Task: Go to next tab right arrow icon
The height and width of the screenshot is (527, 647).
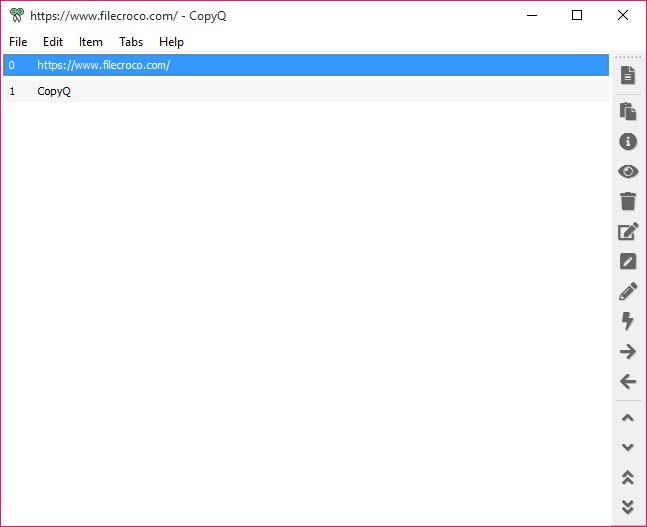Action: click(628, 352)
